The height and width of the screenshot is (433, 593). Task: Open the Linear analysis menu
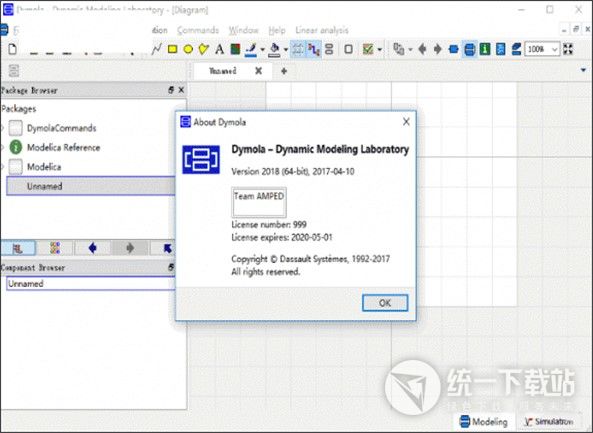pyautogui.click(x=322, y=30)
